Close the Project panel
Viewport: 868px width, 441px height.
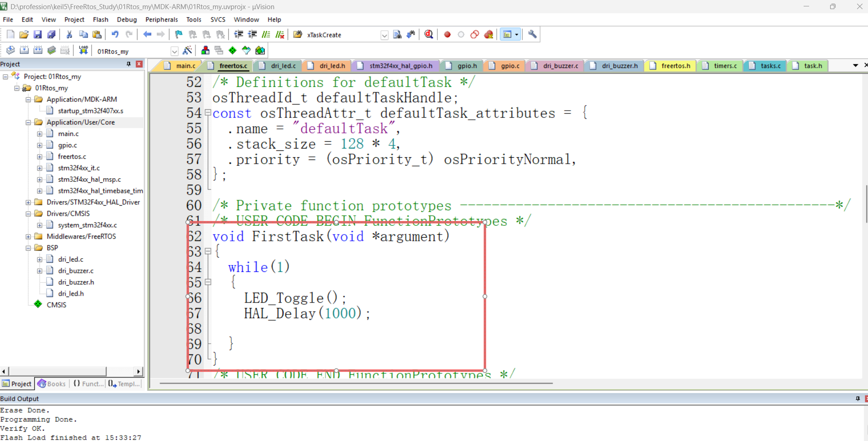[x=139, y=64]
